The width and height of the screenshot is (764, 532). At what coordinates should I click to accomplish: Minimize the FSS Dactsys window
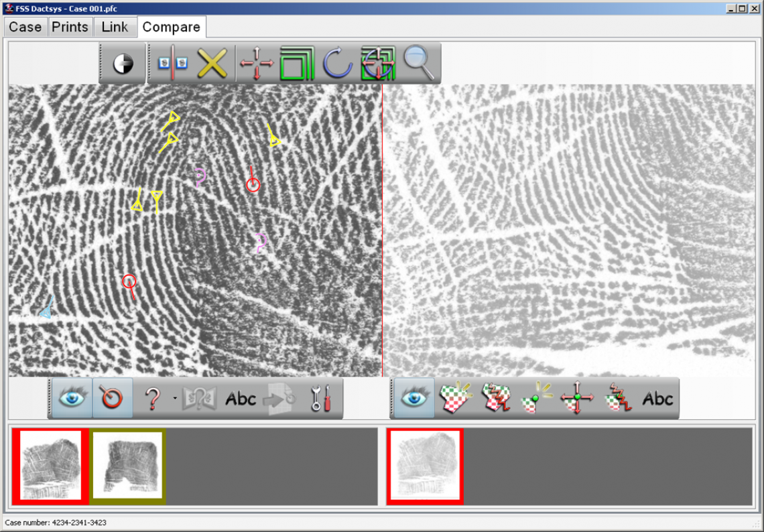pos(731,8)
